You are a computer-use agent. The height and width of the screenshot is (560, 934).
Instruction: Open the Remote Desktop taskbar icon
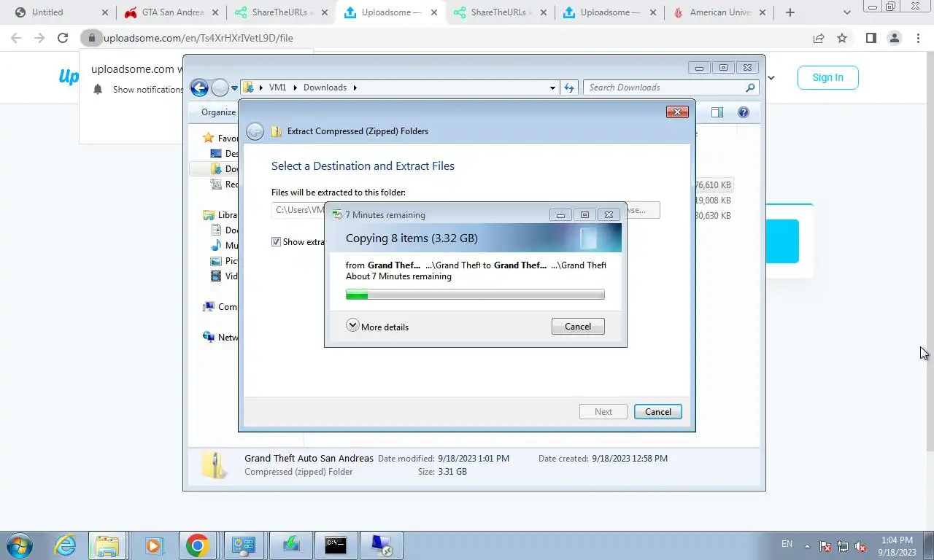click(x=381, y=545)
